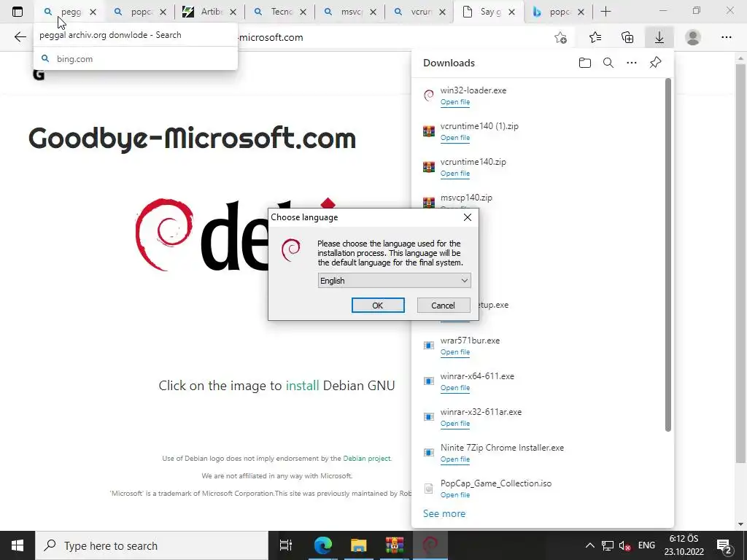This screenshot has width=747, height=560.
Task: Open file link for winrar-x64-611.exe
Action: click(x=455, y=388)
